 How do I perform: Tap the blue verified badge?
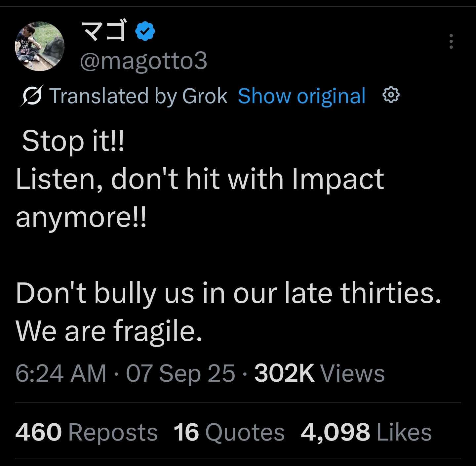pyautogui.click(x=145, y=31)
